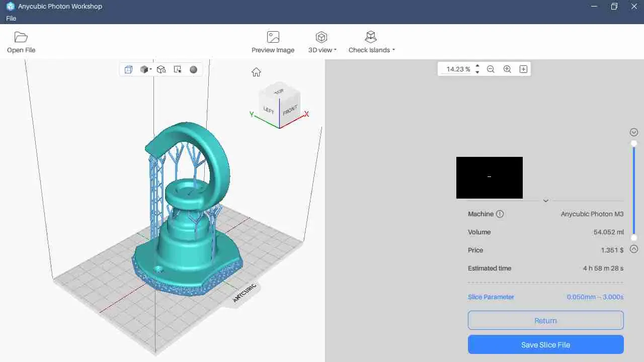Fit slice preview to window
644x362 pixels.
tap(523, 69)
